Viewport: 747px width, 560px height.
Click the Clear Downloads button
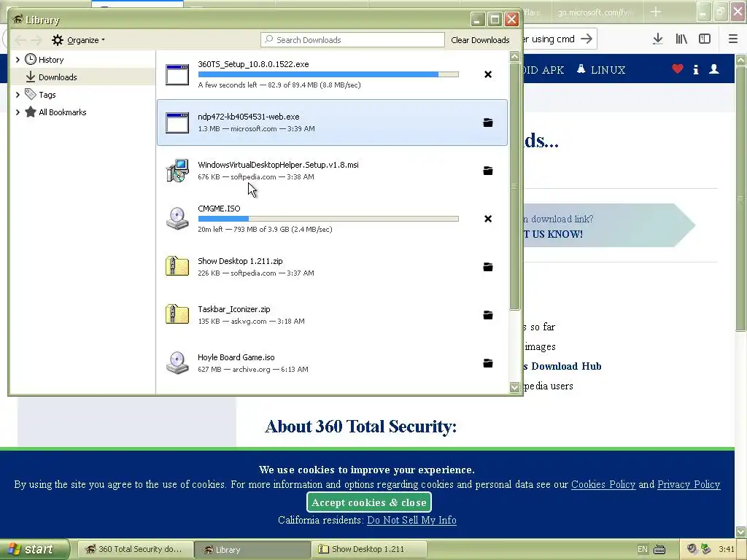pos(480,40)
